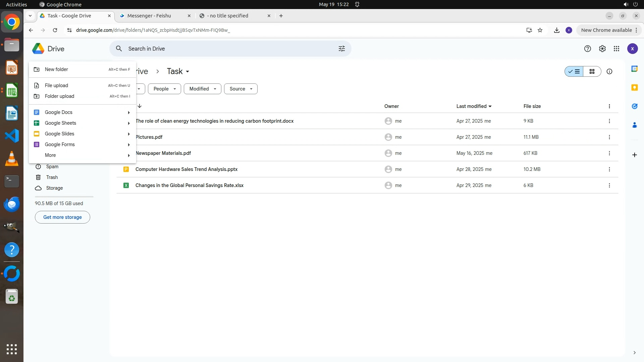Viewport: 644px width, 362px height.
Task: Toggle sort direction arrow in header
Action: coord(140,106)
